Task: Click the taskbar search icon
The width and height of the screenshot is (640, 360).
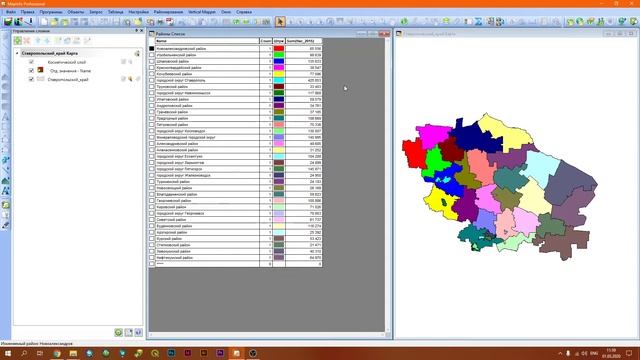Action: 24,353
